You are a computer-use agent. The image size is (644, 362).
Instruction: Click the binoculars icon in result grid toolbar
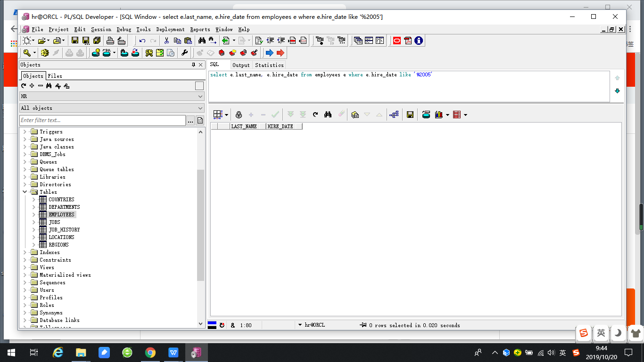pyautogui.click(x=329, y=115)
